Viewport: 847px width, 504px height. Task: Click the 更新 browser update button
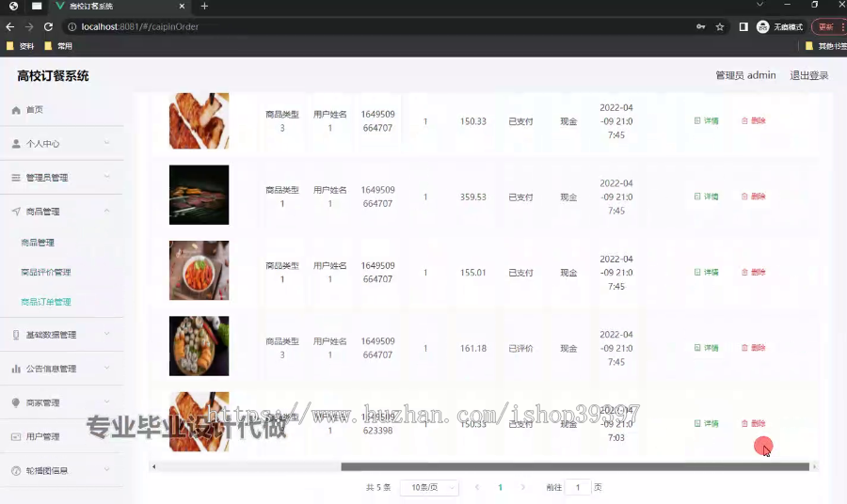click(x=826, y=26)
